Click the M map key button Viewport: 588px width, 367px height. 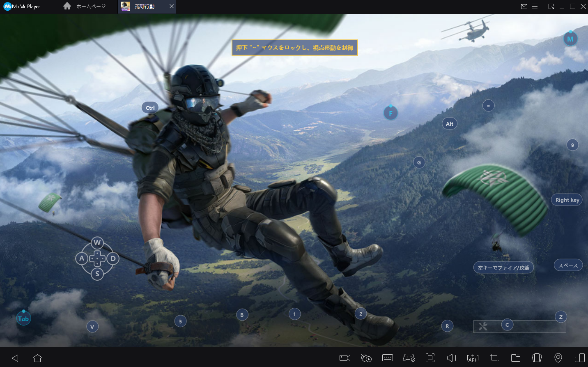click(570, 39)
